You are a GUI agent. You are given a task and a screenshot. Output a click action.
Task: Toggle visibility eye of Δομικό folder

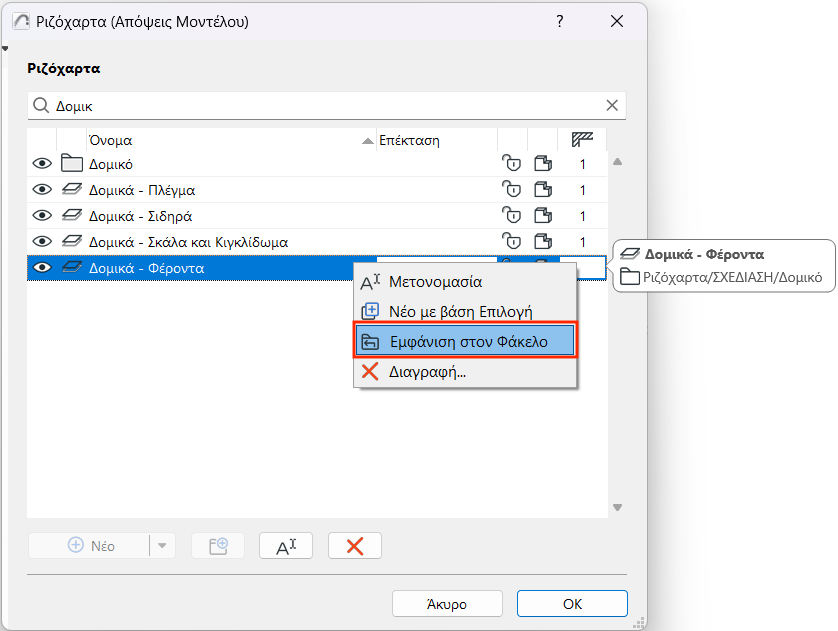click(x=42, y=163)
